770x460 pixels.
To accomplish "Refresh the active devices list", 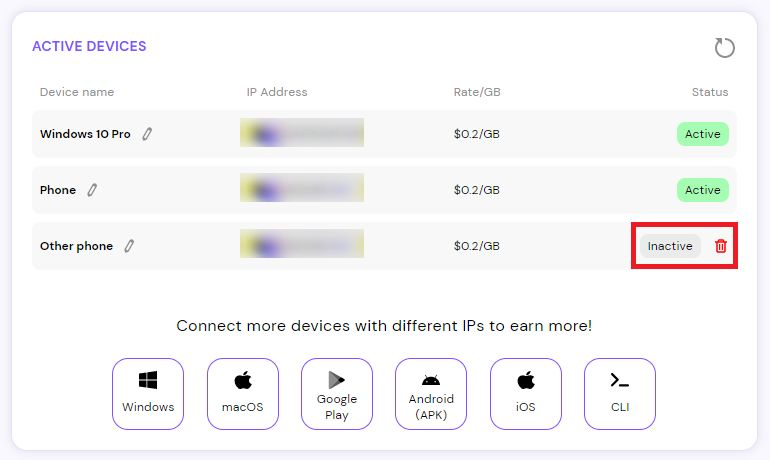I will click(724, 48).
